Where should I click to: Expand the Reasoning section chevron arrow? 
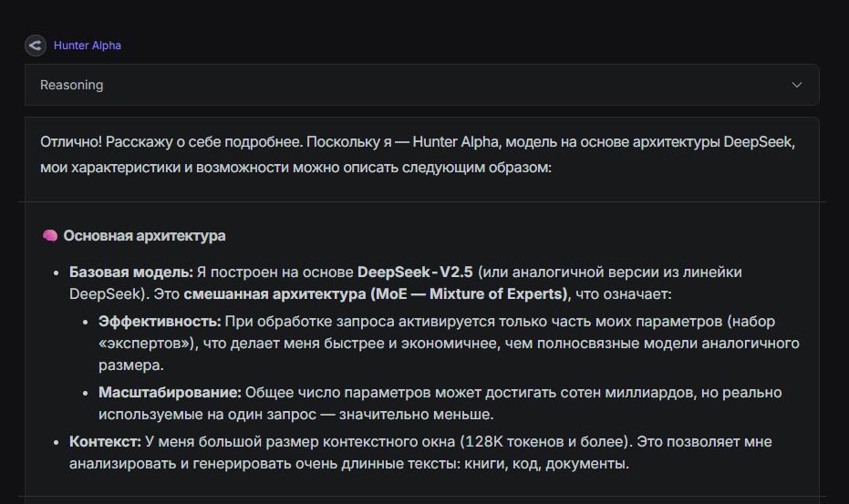pos(797,85)
